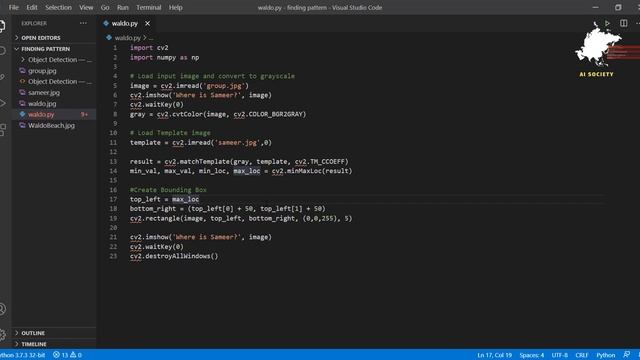
Task: Expand the first Object Detection folder
Action: [x=23, y=60]
